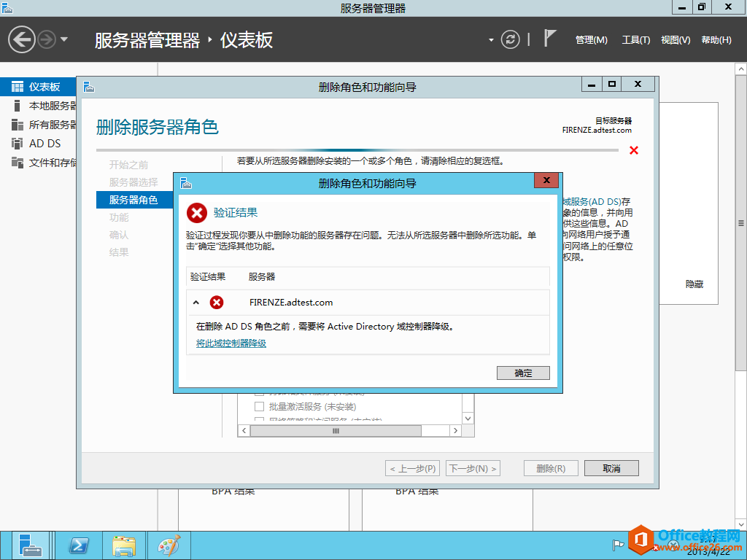Screen dimensions: 747x560
Task: Click the 本地服务器 sidebar icon
Action: point(18,106)
